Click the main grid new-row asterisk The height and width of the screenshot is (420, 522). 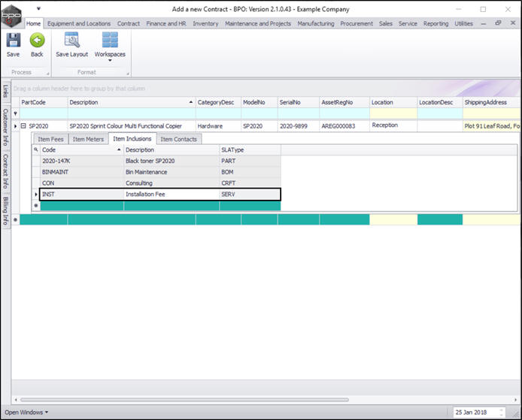coord(15,219)
